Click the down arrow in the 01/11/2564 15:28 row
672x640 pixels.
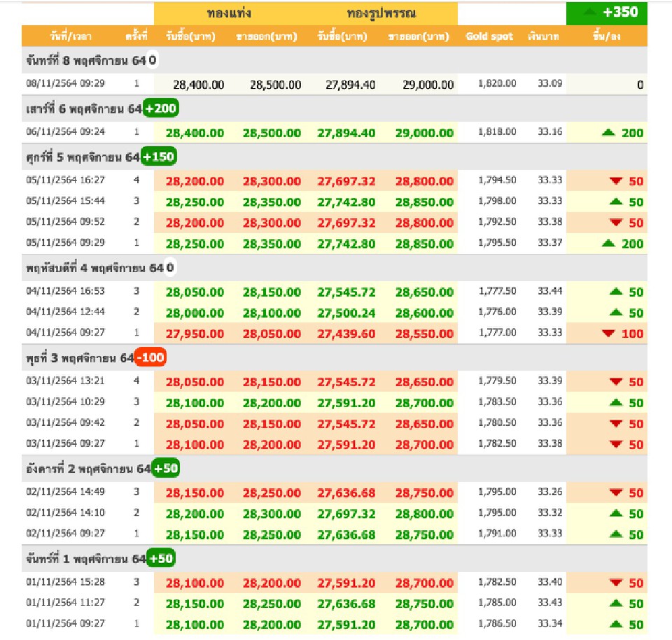616,583
